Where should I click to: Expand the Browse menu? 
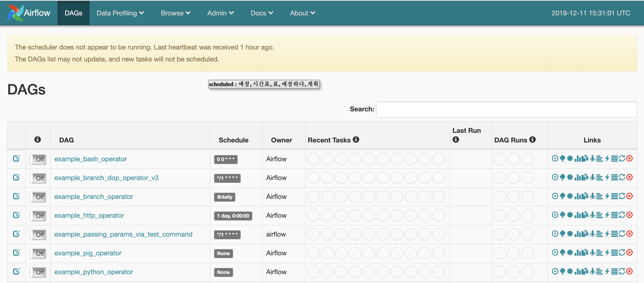(x=176, y=13)
